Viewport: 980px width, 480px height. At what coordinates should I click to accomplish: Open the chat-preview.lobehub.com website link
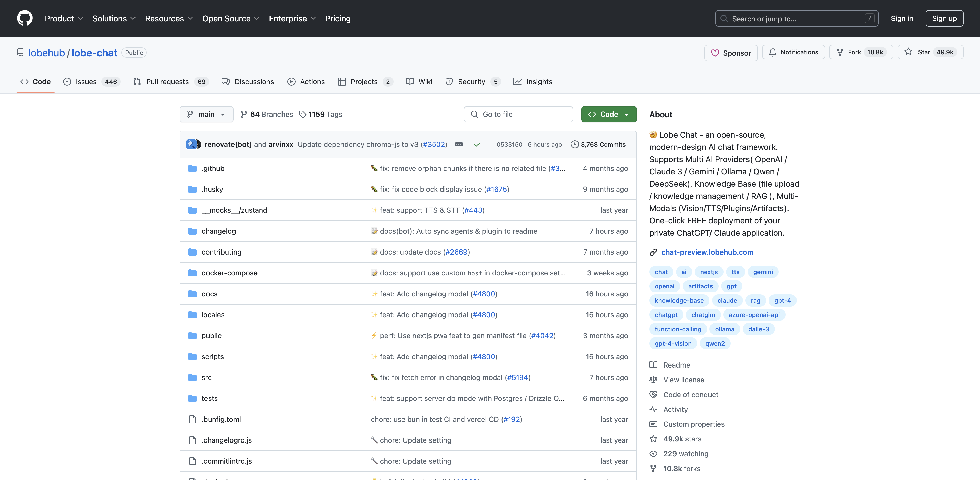tap(707, 252)
